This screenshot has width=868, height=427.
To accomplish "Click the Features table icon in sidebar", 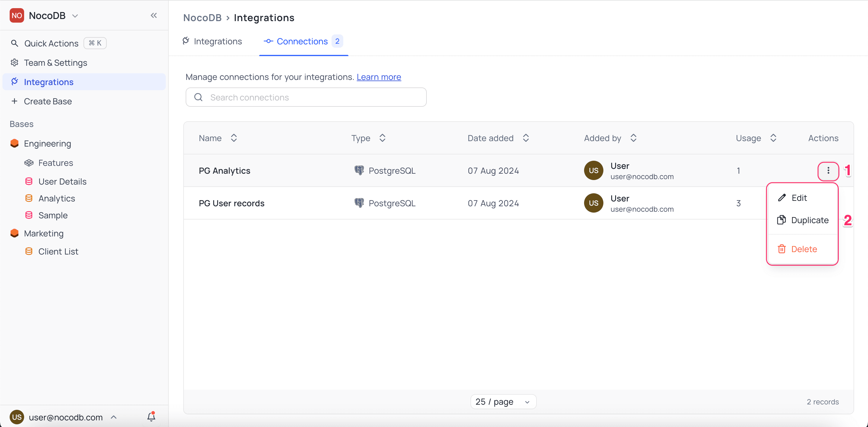I will coord(29,163).
